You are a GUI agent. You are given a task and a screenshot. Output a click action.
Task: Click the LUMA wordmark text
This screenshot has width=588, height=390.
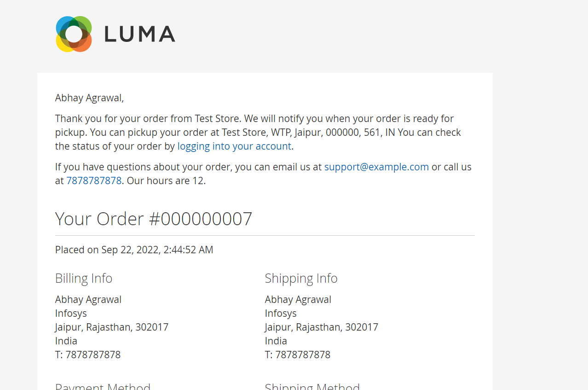coord(140,34)
